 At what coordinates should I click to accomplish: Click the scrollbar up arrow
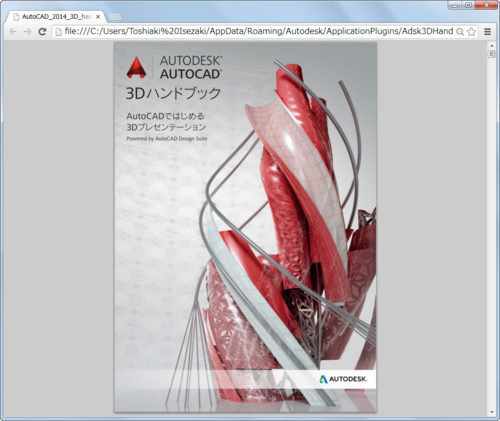(x=491, y=45)
